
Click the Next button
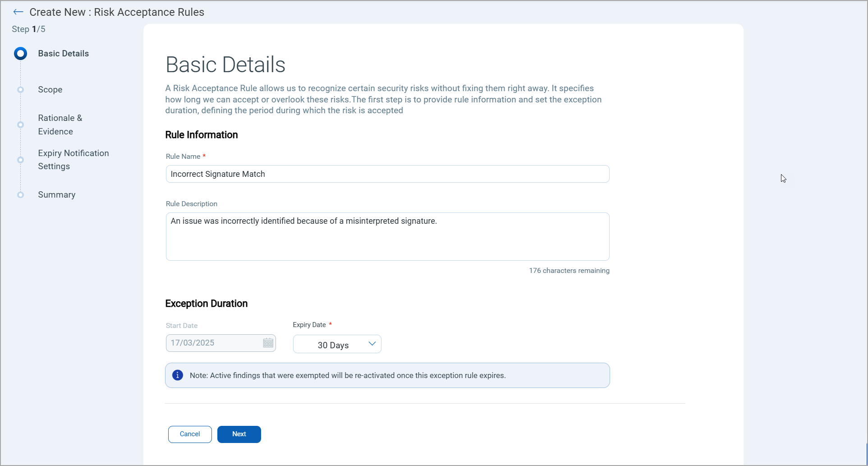click(x=239, y=434)
